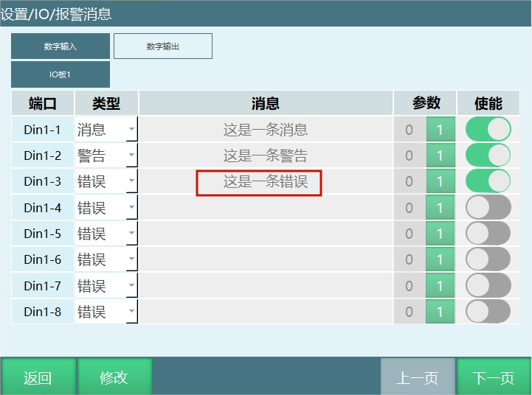Select the Din1-8 port cell
Viewport: 532px width, 395px height.
(43, 311)
